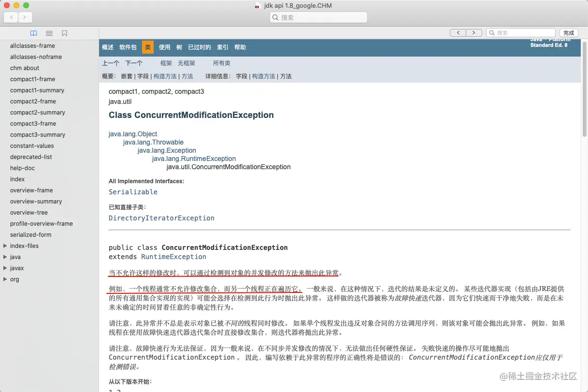Image resolution: width=588 pixels, height=392 pixels.
Task: Select overview-tree in sidebar
Action: (29, 213)
